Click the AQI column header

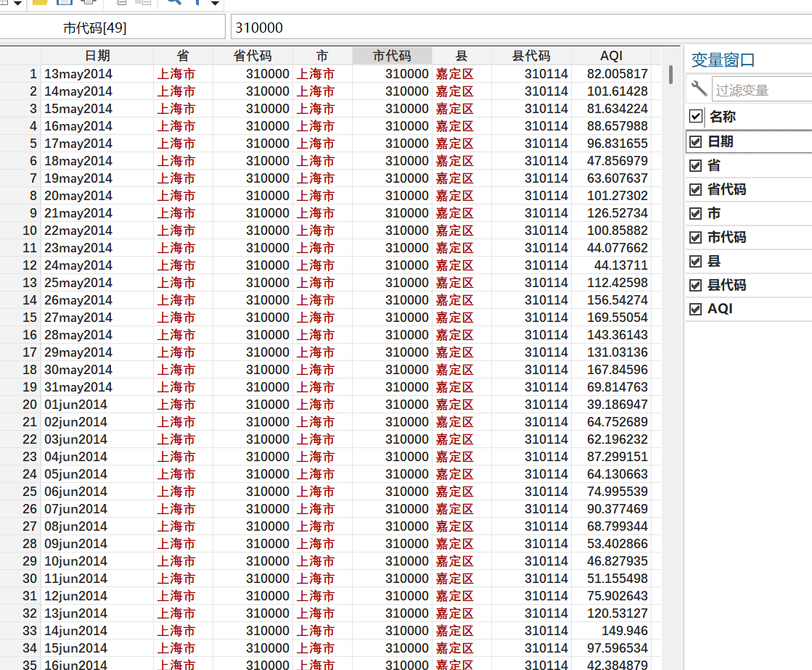611,56
